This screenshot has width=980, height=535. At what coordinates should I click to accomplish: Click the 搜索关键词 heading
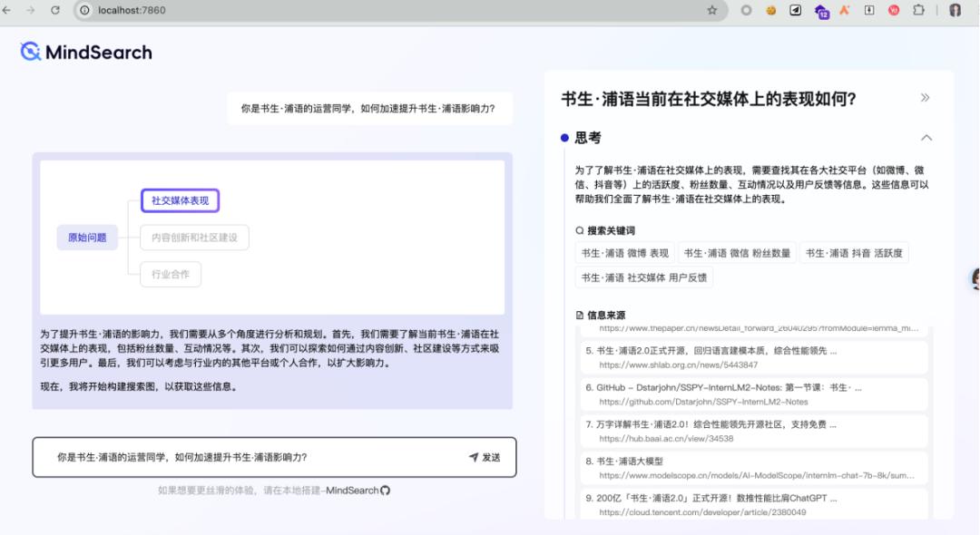[x=611, y=230]
